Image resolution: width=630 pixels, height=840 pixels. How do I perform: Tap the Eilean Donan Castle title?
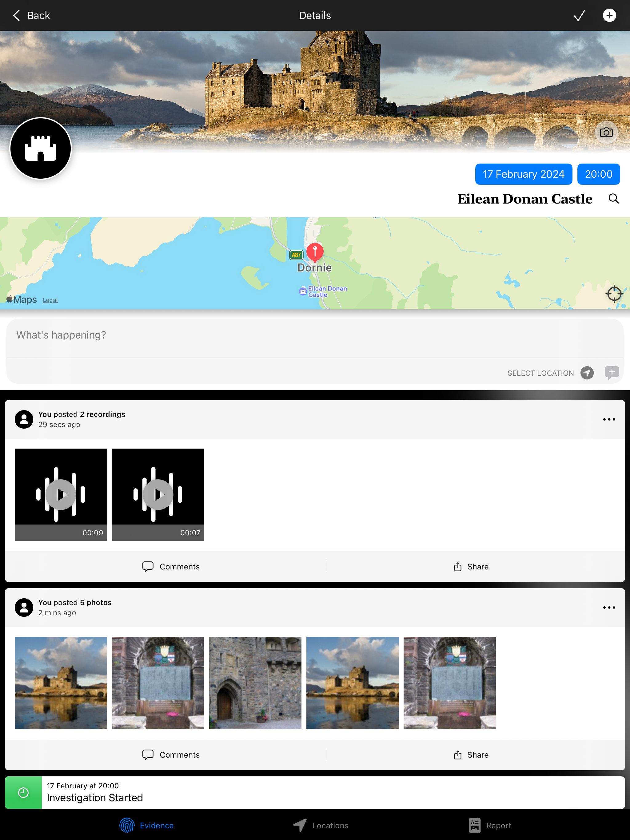pyautogui.click(x=524, y=199)
